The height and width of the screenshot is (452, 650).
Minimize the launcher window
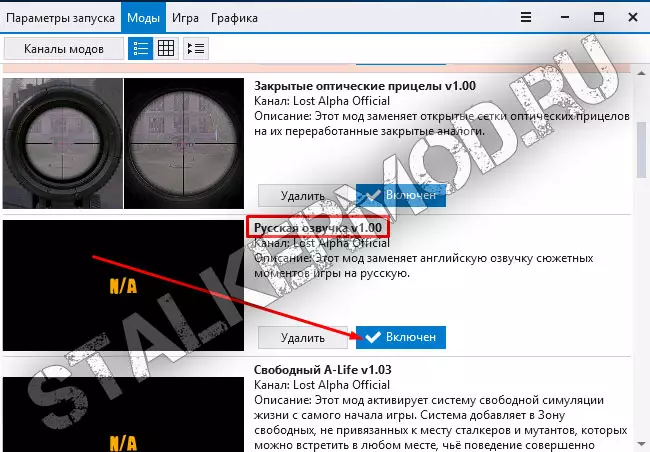pos(565,17)
